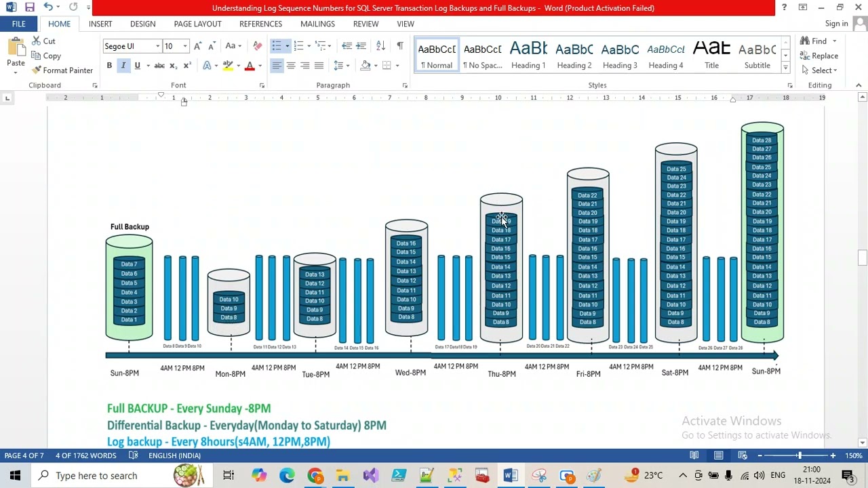Image resolution: width=868 pixels, height=488 pixels.
Task: Toggle show/hide paragraph marks
Action: (x=400, y=46)
